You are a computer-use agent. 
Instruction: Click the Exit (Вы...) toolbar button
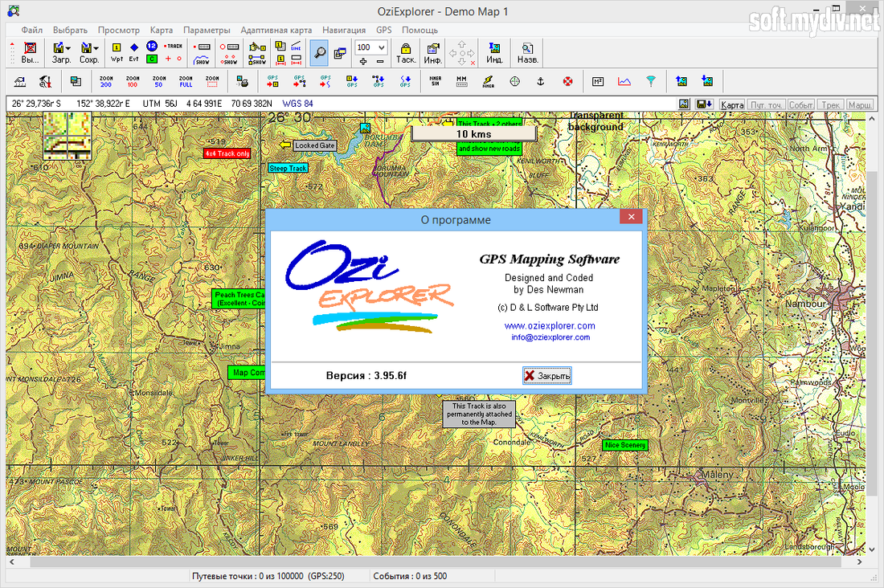(30, 52)
